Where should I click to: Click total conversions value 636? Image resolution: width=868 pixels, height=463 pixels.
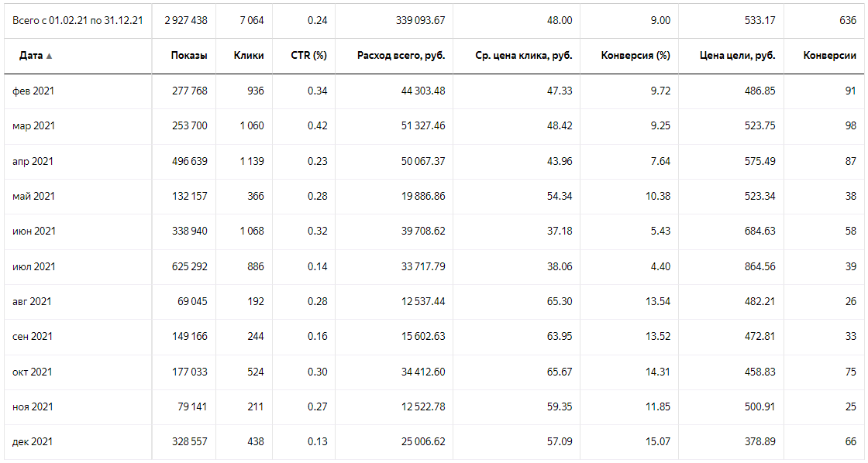[847, 21]
